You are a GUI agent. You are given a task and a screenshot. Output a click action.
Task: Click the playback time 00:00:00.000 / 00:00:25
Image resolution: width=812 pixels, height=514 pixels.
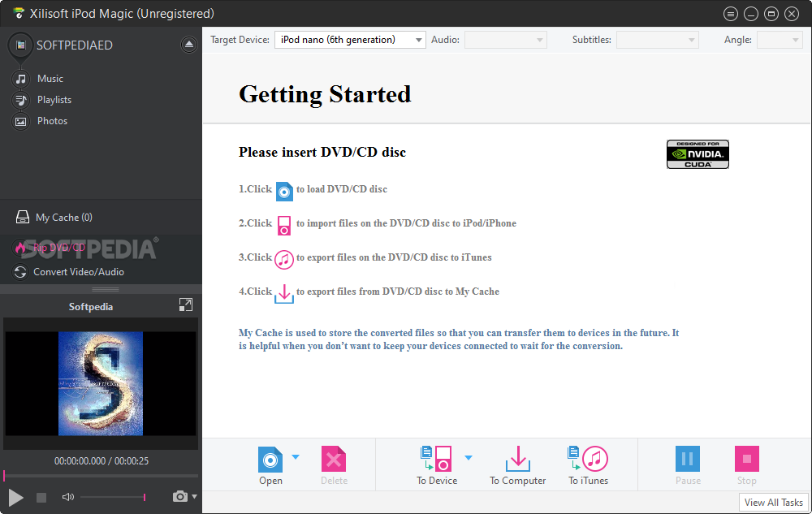[101, 460]
